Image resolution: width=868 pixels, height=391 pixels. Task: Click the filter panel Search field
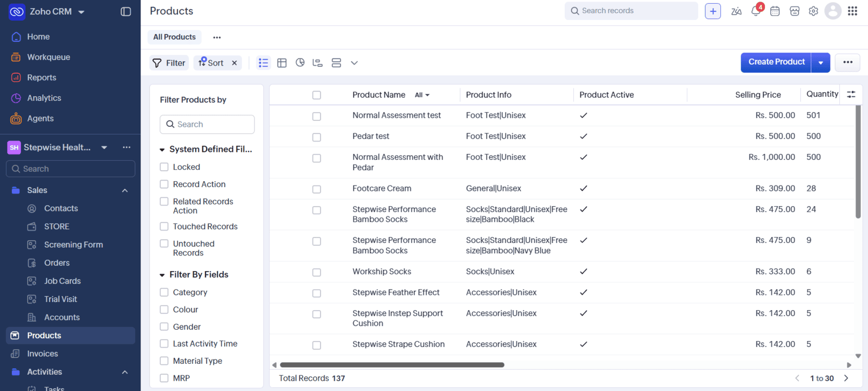point(207,124)
